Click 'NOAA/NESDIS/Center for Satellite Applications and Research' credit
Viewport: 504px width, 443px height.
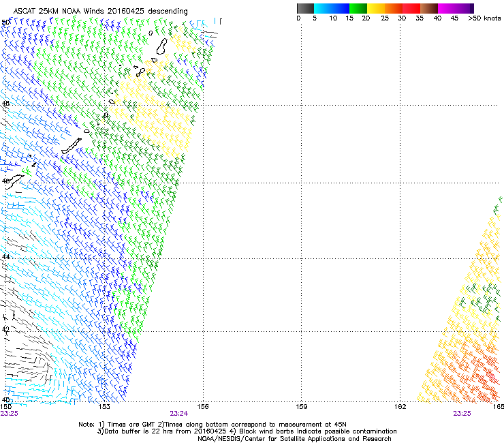(294, 439)
